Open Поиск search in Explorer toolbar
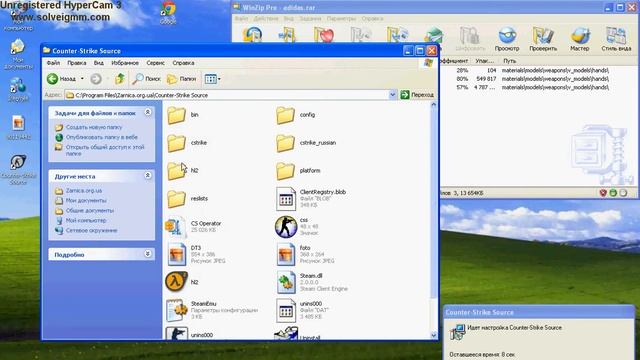This screenshot has height=360, width=640. coord(146,79)
